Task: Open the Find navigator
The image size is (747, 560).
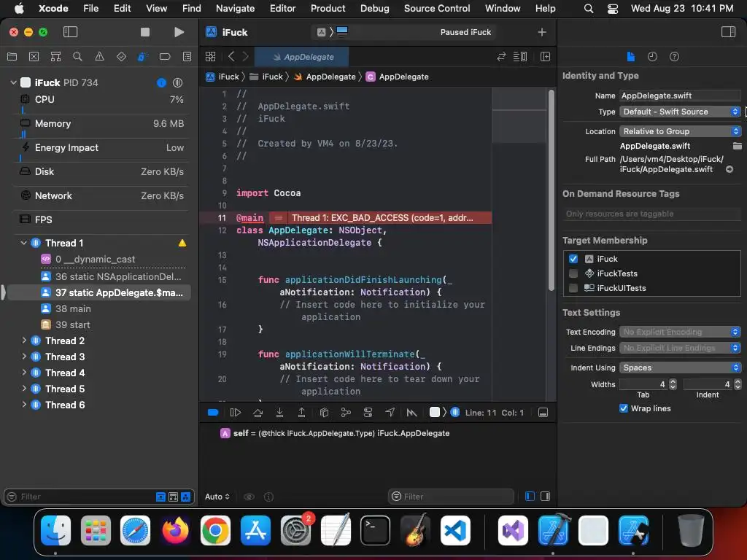Action: 77,57
